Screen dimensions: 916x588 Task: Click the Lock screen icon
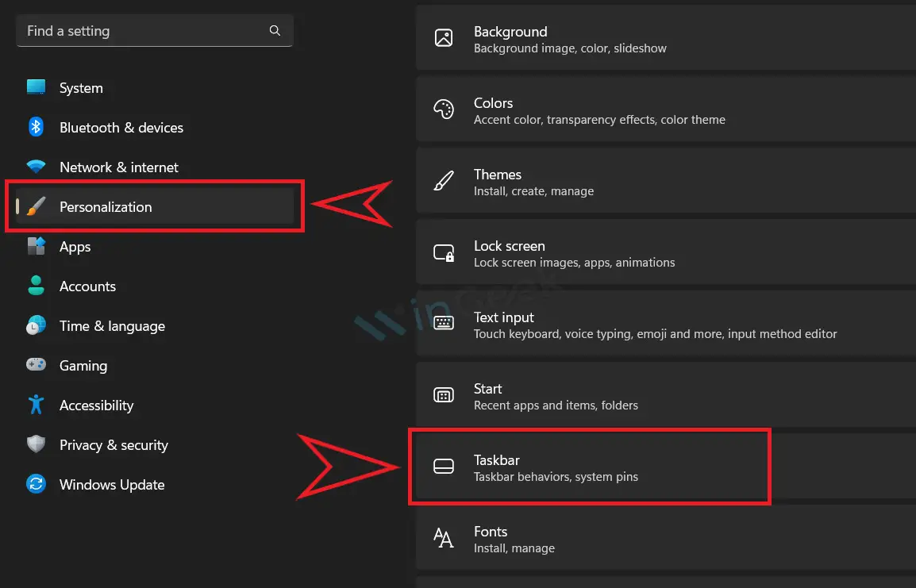(x=444, y=253)
